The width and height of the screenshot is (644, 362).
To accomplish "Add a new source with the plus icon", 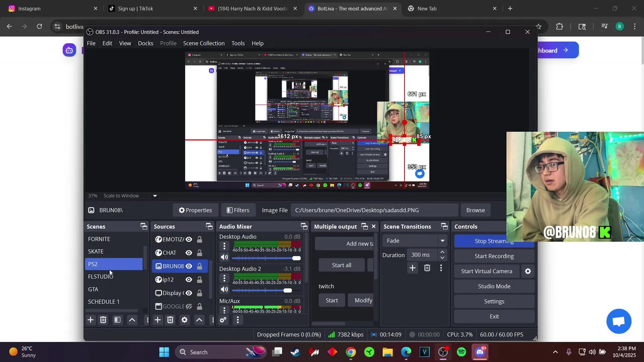I will pos(157,320).
